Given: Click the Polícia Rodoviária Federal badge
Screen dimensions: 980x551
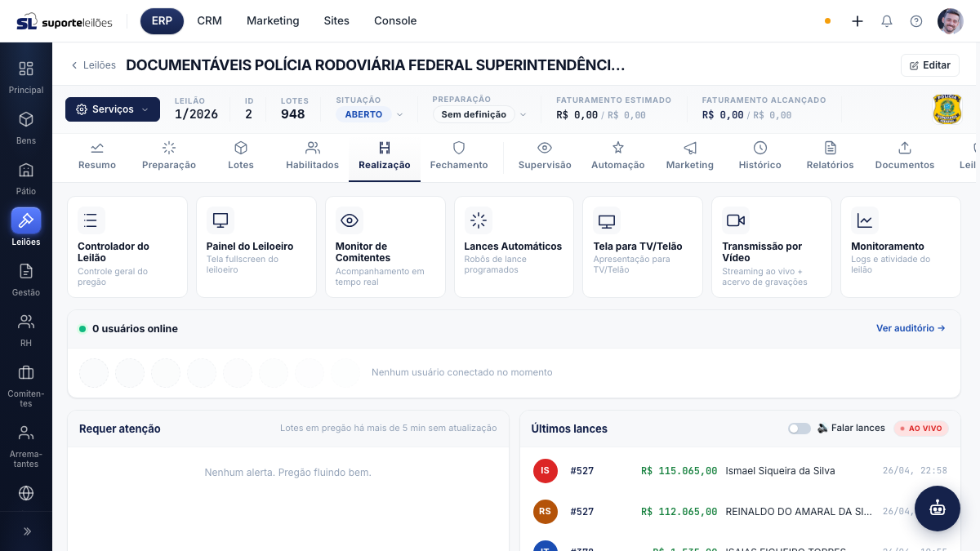Looking at the screenshot, I should 947,109.
